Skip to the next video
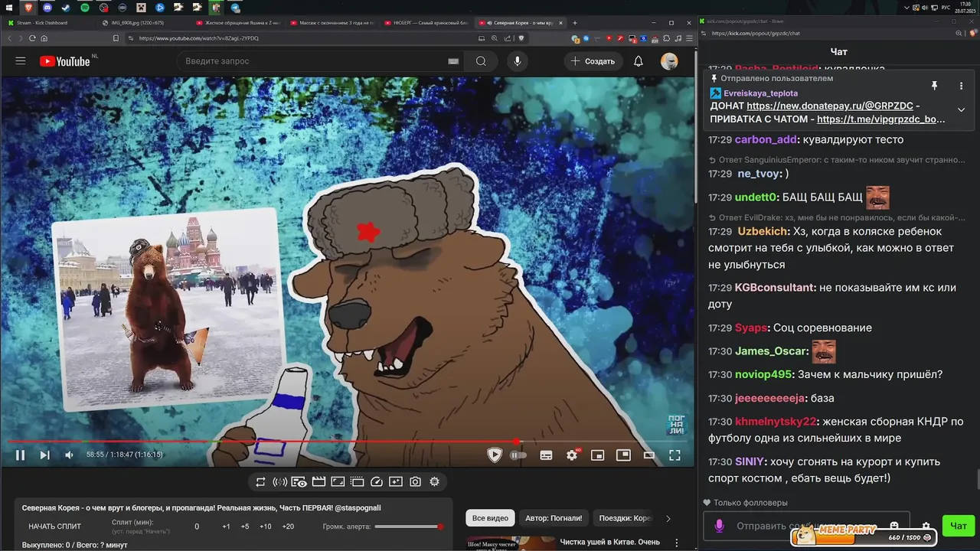This screenshot has height=551, width=980. pyautogui.click(x=44, y=455)
